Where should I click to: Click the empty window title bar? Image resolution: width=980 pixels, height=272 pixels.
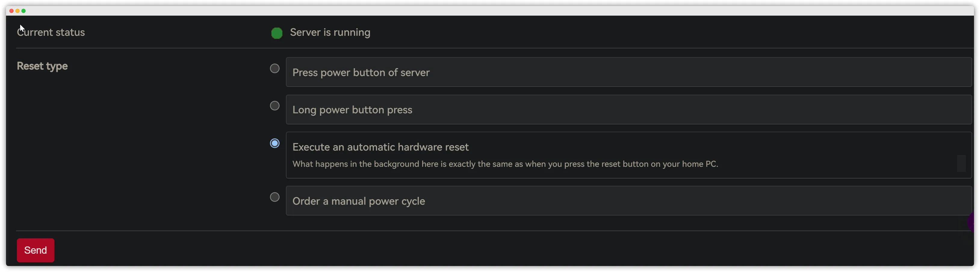(495, 11)
